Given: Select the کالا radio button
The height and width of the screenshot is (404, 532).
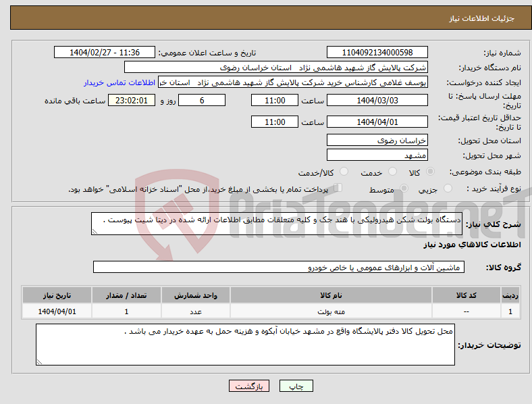Looking at the screenshot, I should click(430, 172).
